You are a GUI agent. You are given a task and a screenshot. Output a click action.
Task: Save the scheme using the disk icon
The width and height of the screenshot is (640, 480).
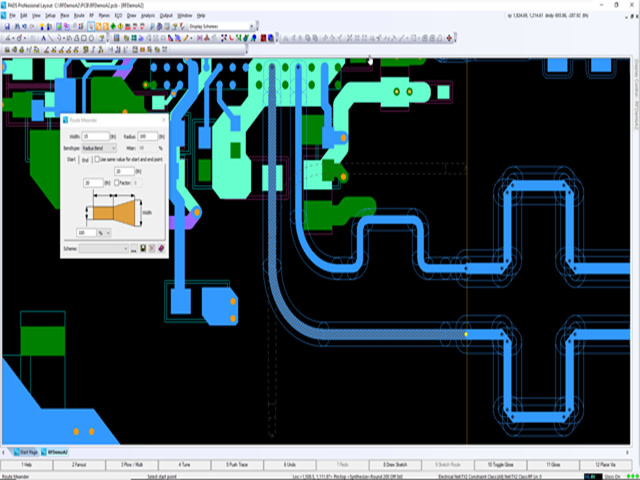pos(144,248)
